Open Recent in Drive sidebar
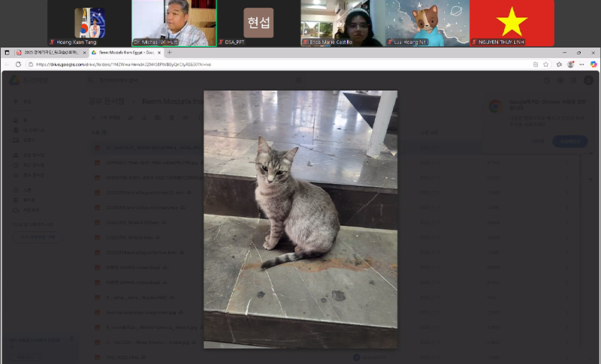The height and width of the screenshot is (364, 601). pos(29,165)
